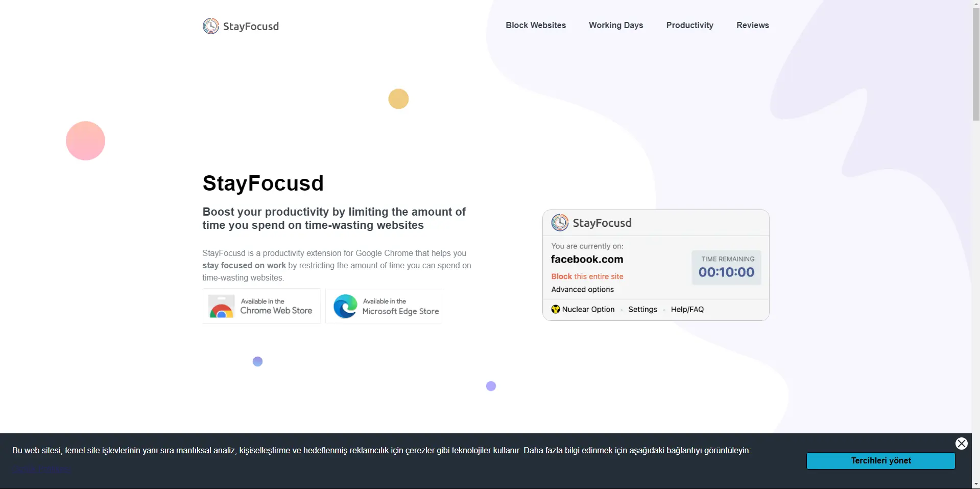This screenshot has width=980, height=489.
Task: Click the cookie notice text beginning 'Bu web sitesi'
Action: pos(381,450)
